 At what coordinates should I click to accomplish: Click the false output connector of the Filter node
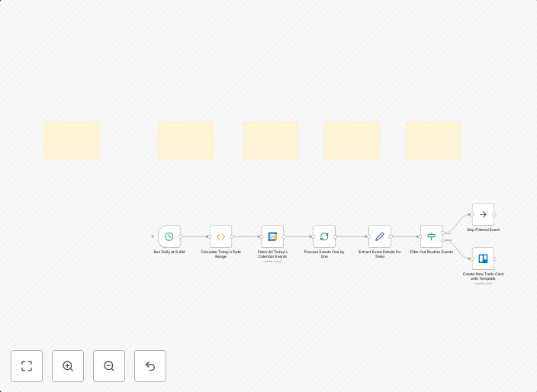point(443,240)
